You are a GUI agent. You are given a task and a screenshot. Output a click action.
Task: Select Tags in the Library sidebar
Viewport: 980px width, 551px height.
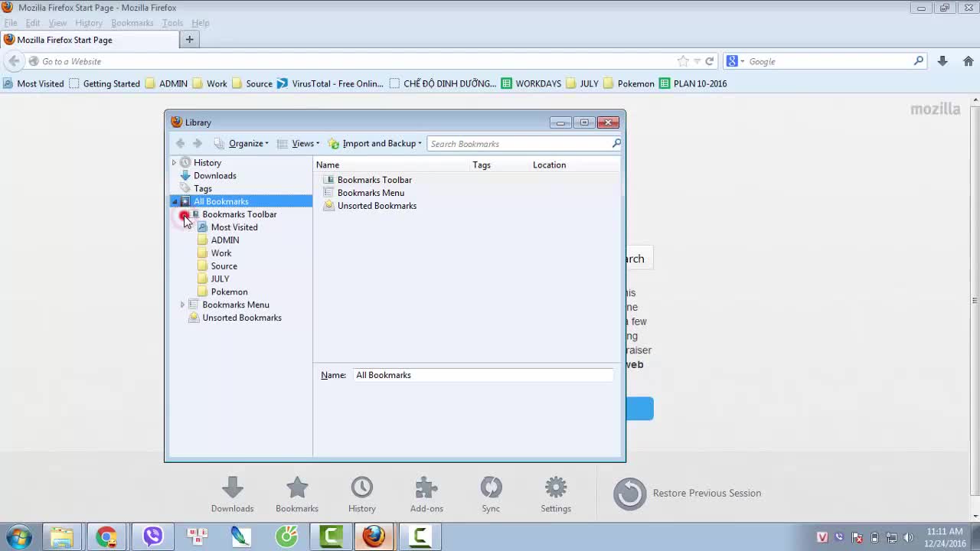tap(202, 188)
